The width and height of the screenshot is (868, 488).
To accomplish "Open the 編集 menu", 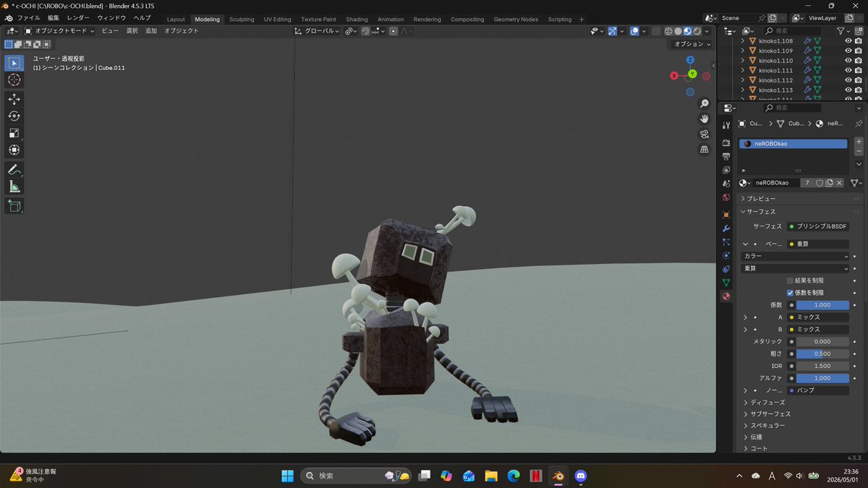I will point(54,17).
